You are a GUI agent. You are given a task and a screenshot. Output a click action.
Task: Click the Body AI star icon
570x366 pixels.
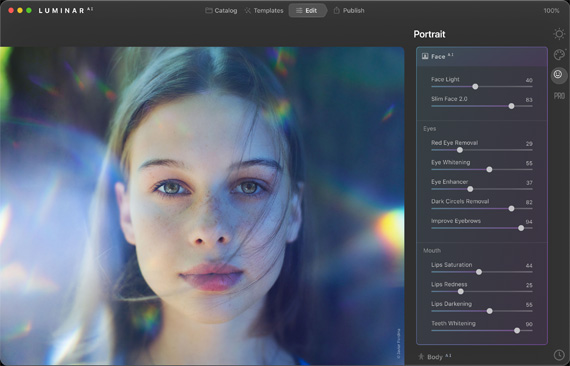(421, 357)
